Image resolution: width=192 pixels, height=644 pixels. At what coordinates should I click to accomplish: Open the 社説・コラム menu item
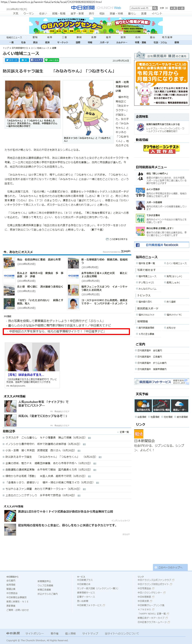tap(160, 42)
